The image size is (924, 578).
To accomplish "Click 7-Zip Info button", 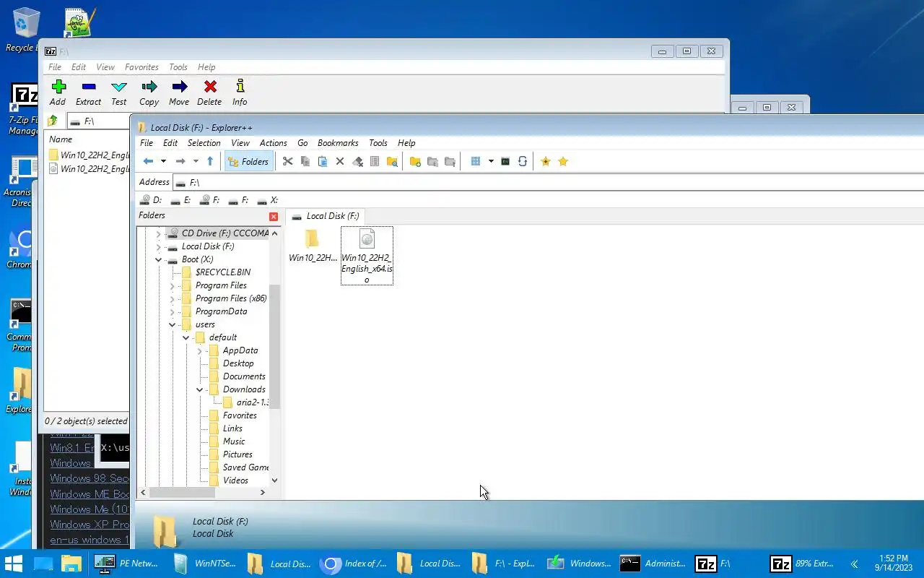I will [x=240, y=92].
